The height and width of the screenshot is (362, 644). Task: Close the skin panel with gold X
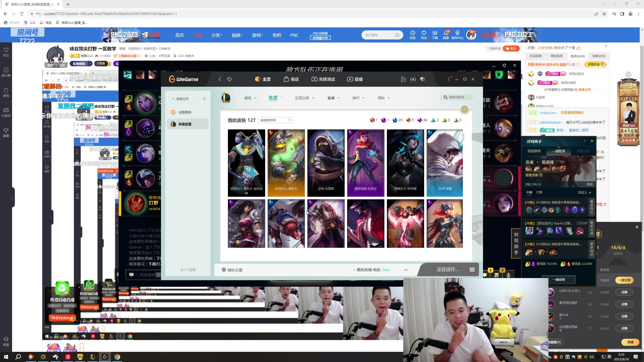[465, 109]
